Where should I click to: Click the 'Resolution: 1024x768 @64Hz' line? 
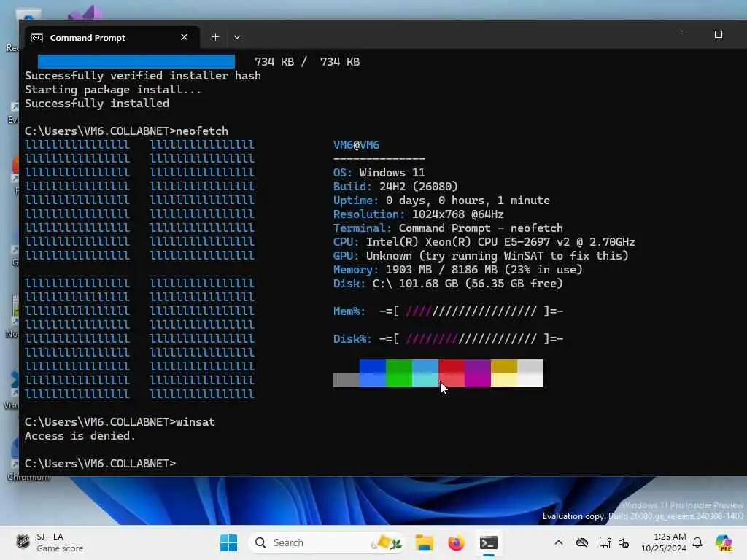[x=418, y=214]
